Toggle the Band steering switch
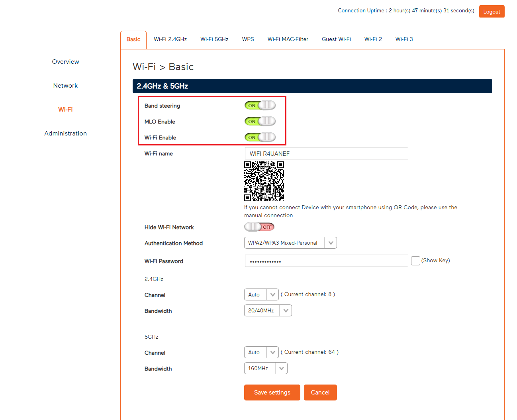The height and width of the screenshot is (420, 517). [x=260, y=106]
